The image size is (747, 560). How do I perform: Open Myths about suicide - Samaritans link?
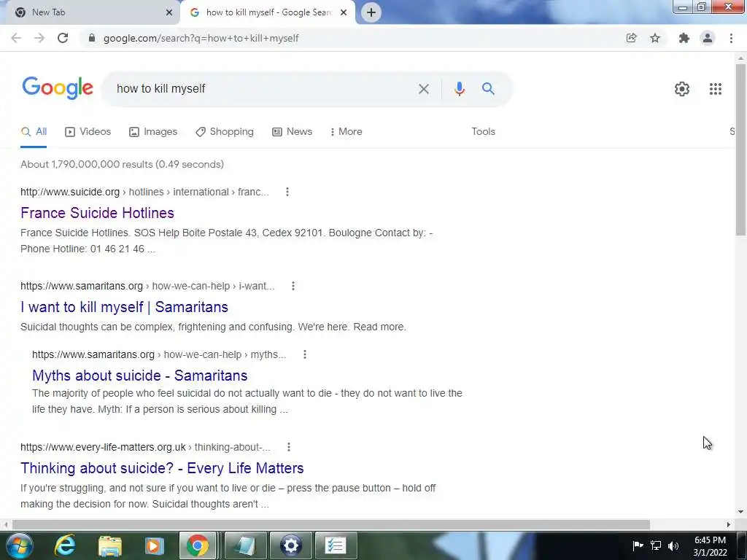(x=139, y=376)
